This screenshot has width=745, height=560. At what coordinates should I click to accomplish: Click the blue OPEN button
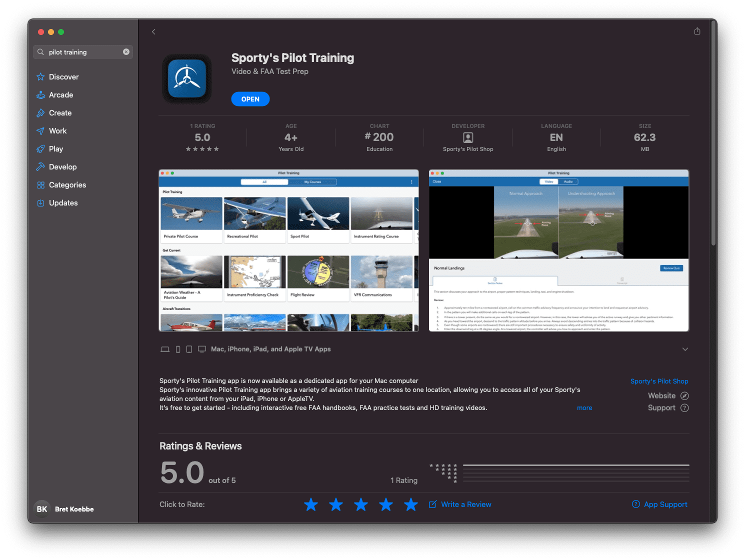pyautogui.click(x=250, y=99)
